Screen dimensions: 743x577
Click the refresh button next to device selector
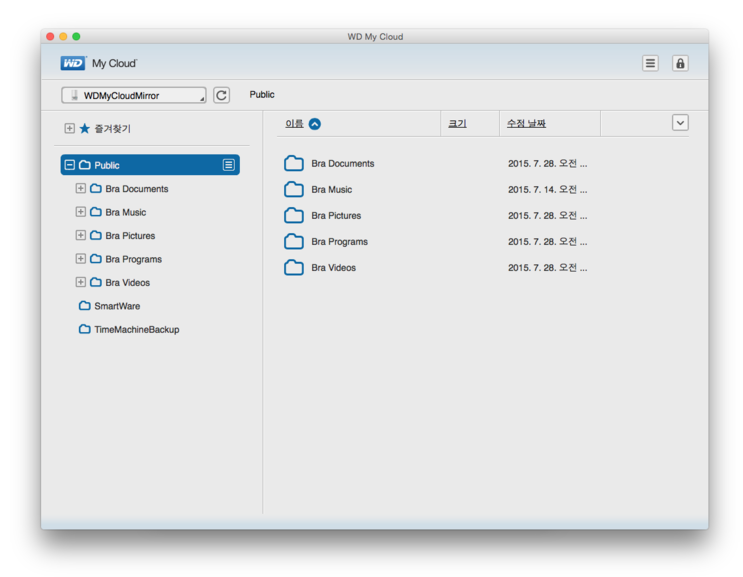click(221, 95)
